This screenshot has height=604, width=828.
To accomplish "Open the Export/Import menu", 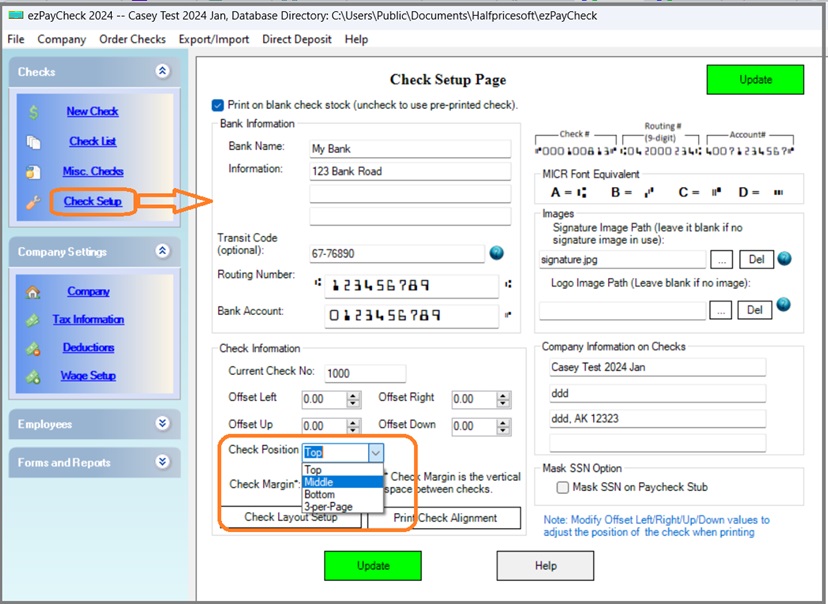I will click(x=213, y=39).
